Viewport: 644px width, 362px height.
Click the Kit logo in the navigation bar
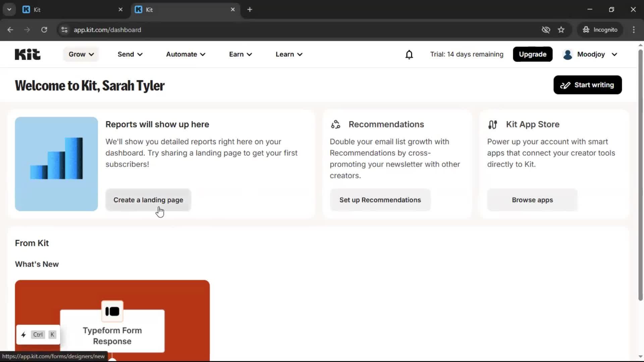point(27,54)
